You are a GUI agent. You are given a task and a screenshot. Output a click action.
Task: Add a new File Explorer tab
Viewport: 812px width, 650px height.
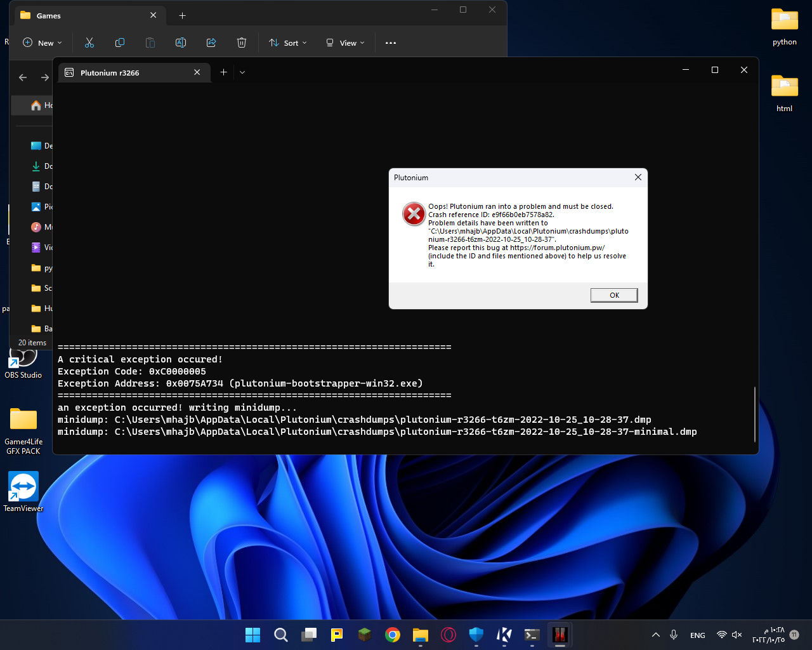(183, 15)
